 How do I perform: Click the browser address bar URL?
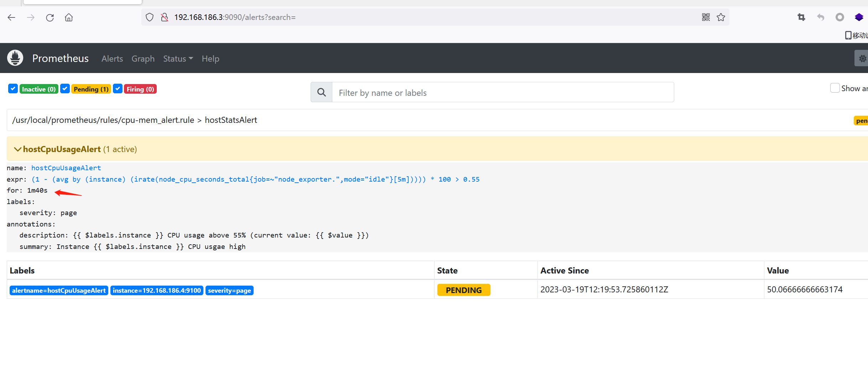[235, 17]
